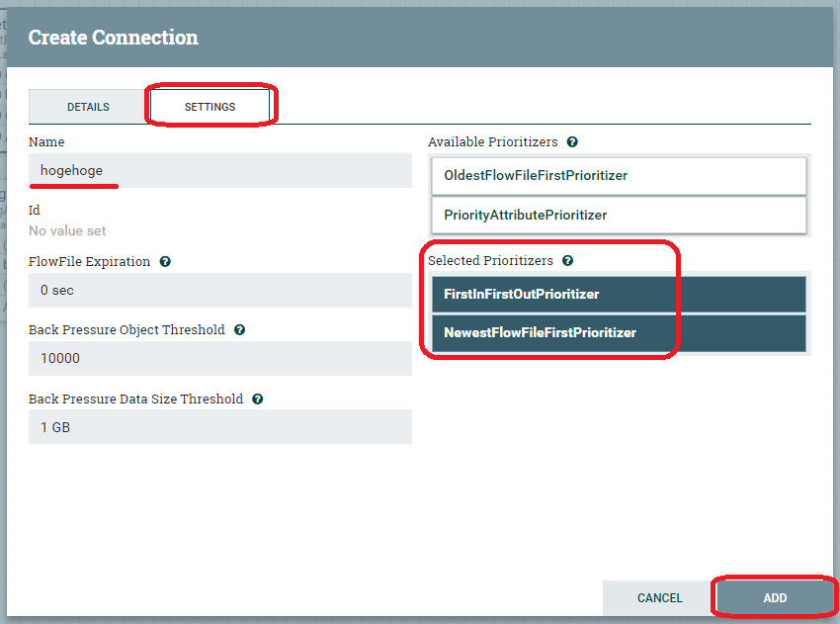
Task: Click NewestFlowFileFirstPrioritizer in selected prioritizers
Action: pyautogui.click(x=619, y=333)
